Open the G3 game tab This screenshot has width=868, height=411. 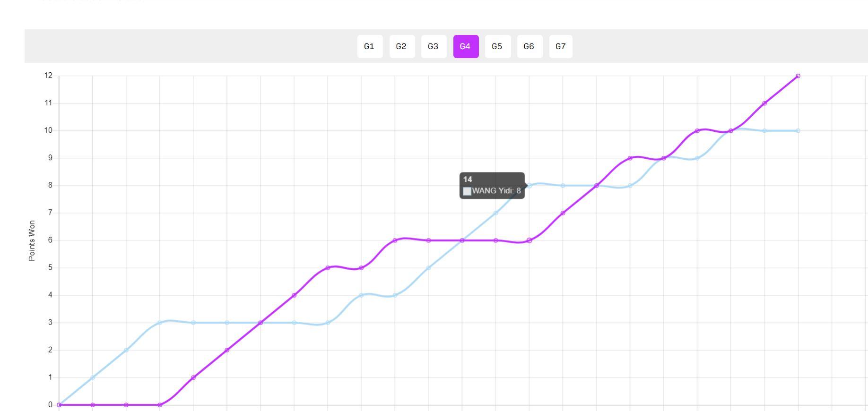point(434,46)
